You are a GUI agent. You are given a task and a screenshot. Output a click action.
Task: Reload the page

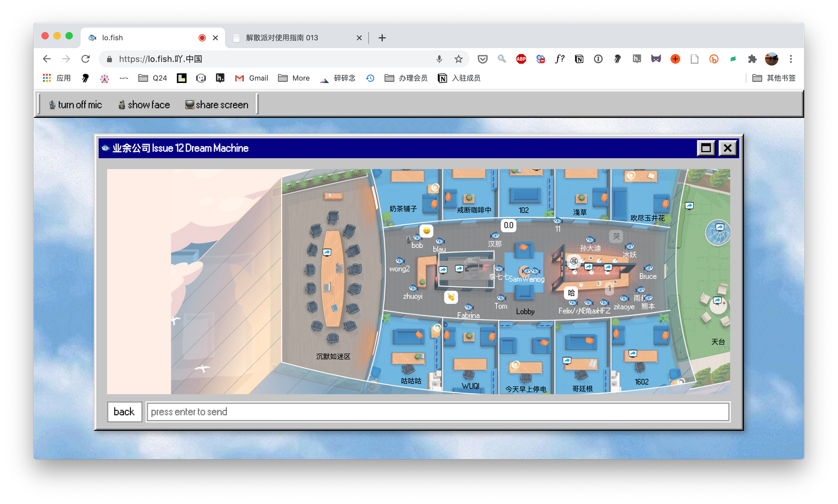[x=85, y=59]
